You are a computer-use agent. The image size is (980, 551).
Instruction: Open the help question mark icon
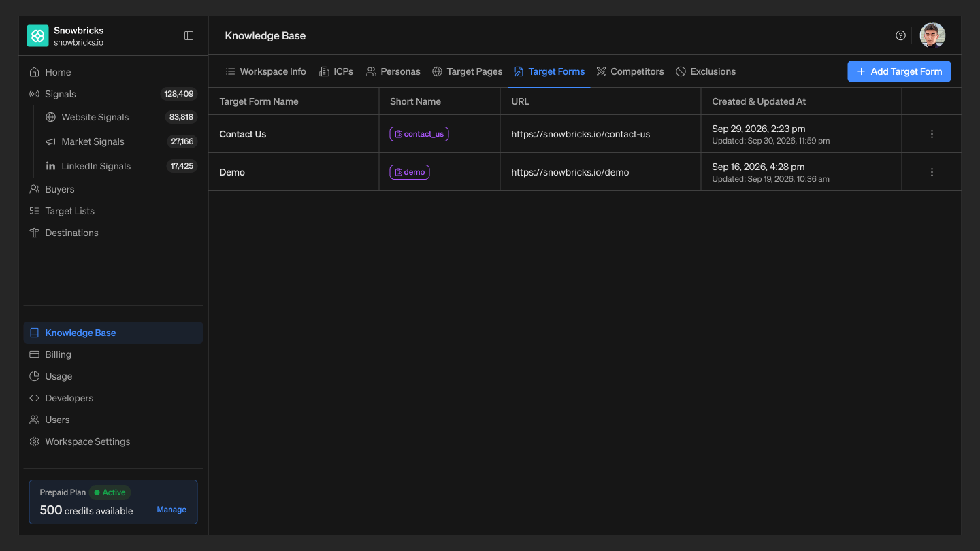click(x=900, y=35)
